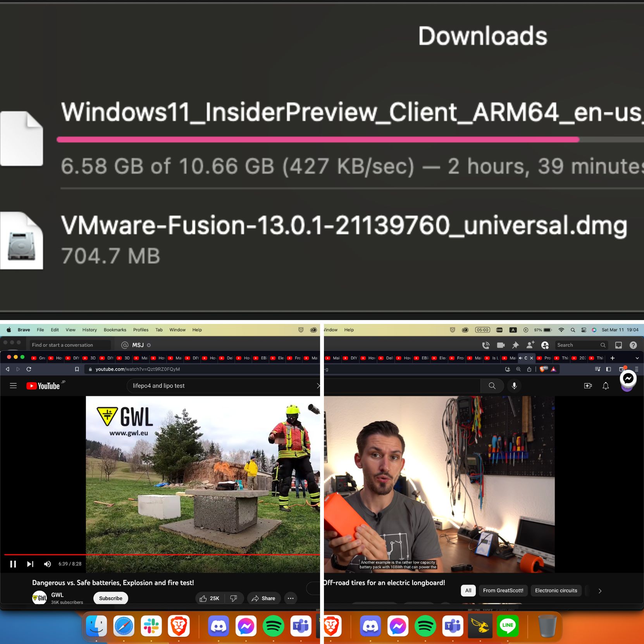Open the Brave hamburger main menu
The width and height of the screenshot is (644, 644).
636,369
